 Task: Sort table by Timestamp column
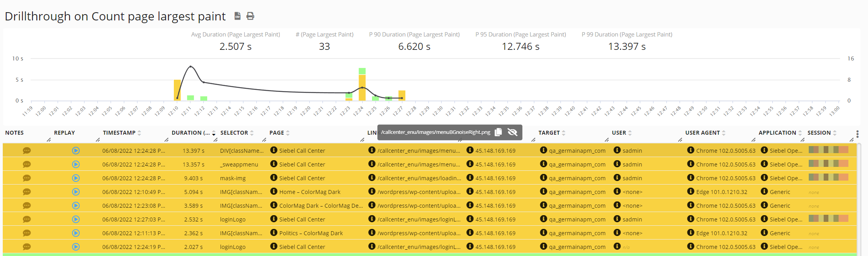(119, 133)
